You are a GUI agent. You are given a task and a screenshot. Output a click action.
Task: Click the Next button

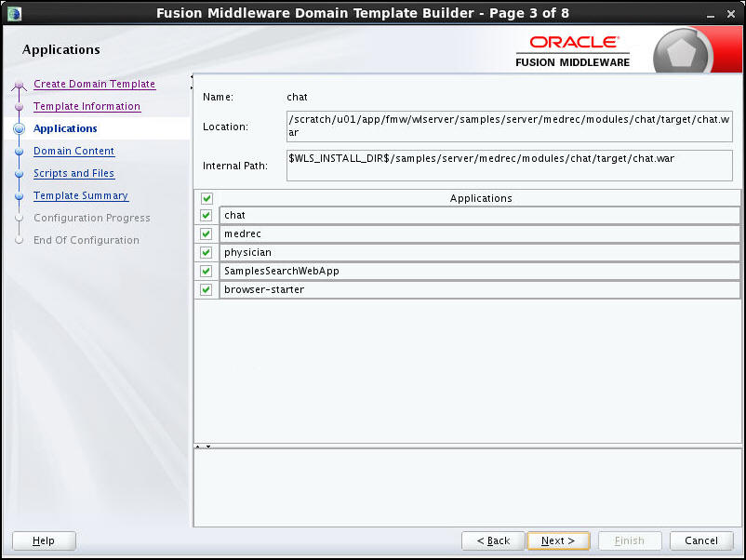click(558, 540)
